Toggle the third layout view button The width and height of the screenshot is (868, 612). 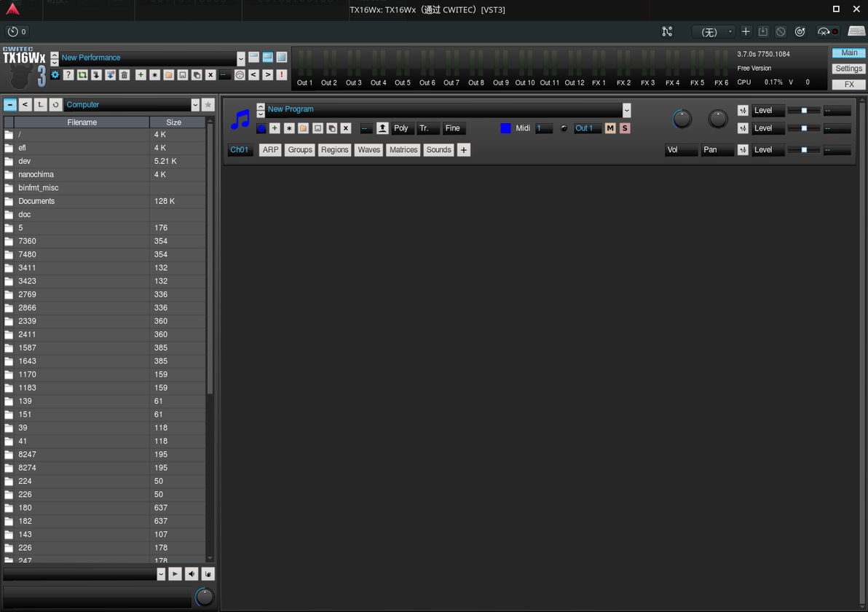pos(282,57)
